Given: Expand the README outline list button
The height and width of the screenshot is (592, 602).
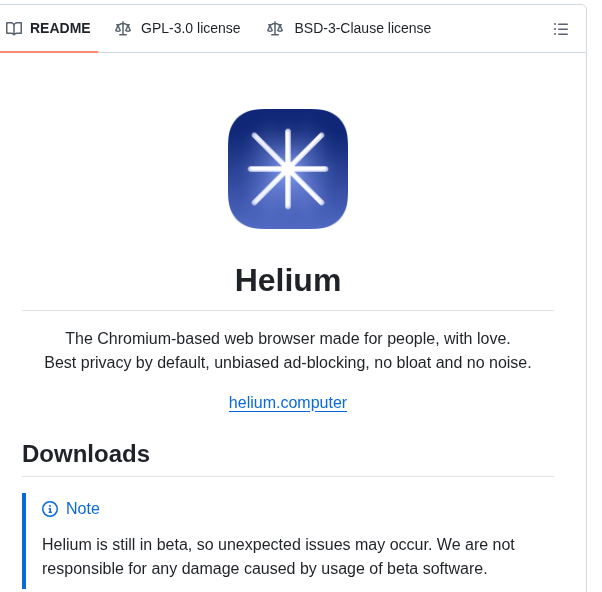Looking at the screenshot, I should point(561,29).
